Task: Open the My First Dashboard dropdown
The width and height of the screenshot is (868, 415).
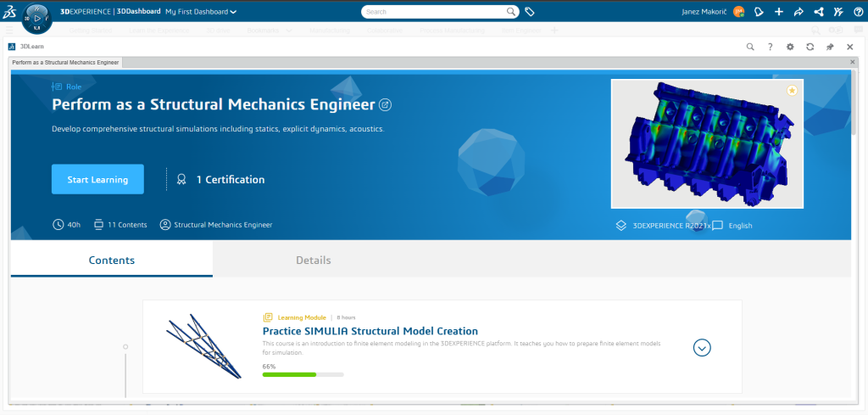Action: (x=201, y=12)
